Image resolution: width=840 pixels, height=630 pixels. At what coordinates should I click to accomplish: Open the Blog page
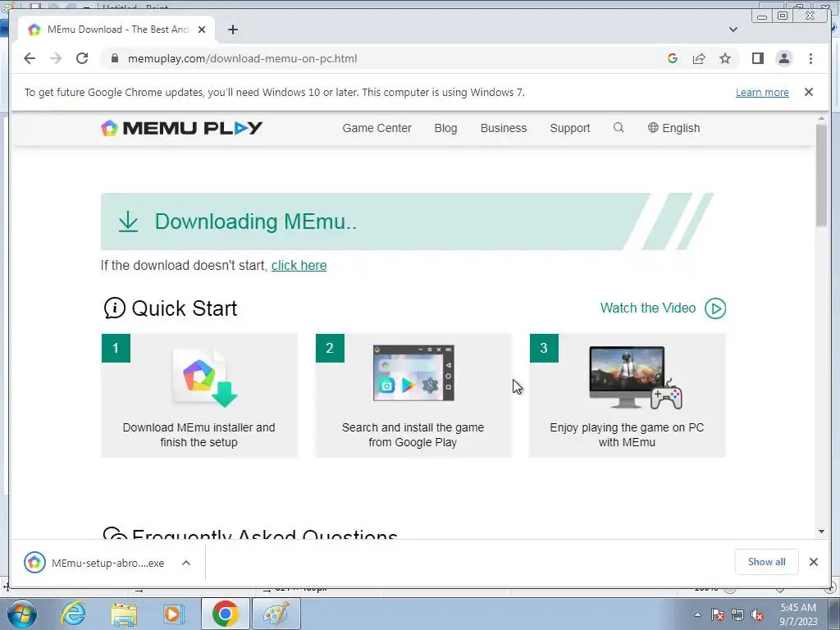tap(445, 128)
